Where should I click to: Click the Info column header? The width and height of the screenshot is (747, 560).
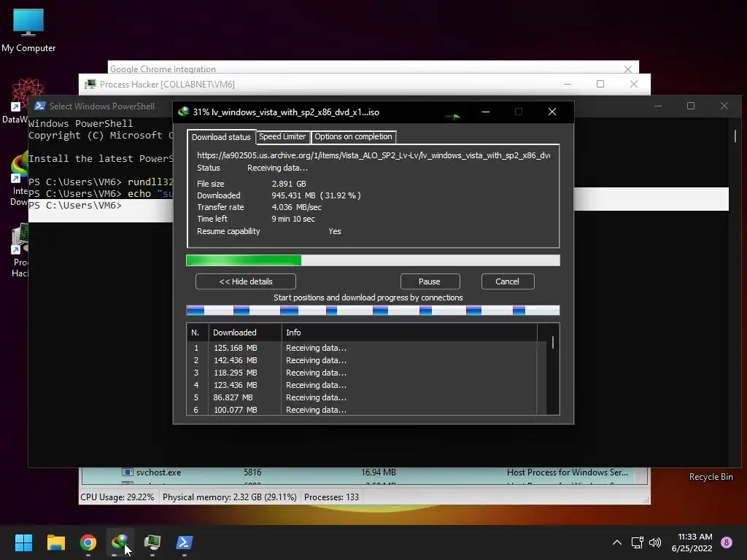(x=410, y=332)
